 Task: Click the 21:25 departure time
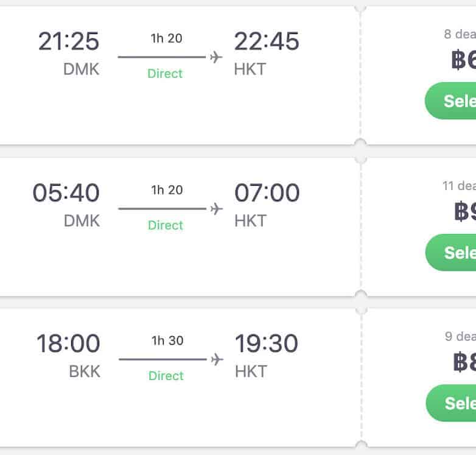point(69,41)
